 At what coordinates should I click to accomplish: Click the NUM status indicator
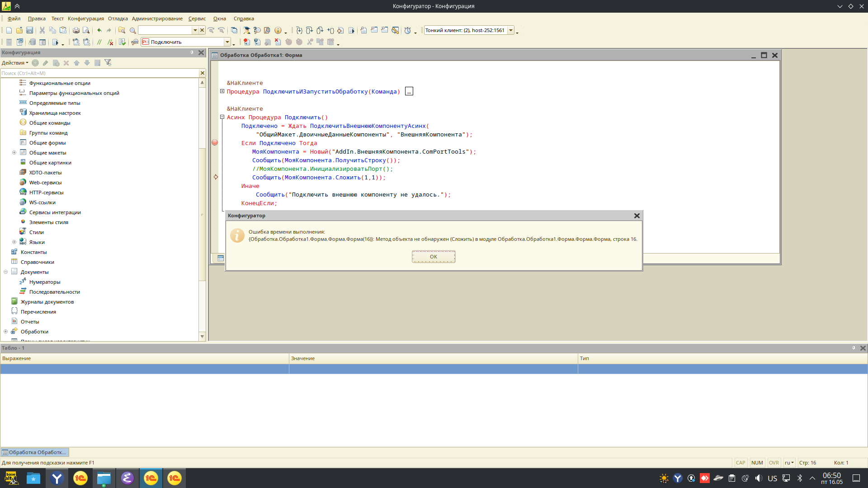[757, 463]
